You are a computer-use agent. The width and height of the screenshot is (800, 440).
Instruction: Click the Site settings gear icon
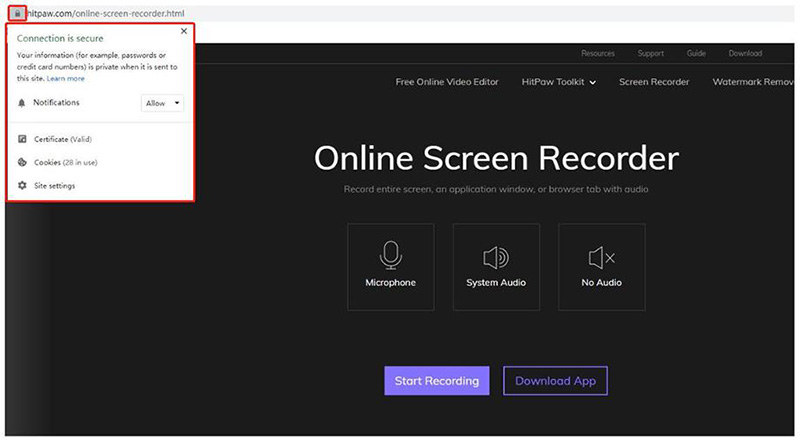point(22,185)
